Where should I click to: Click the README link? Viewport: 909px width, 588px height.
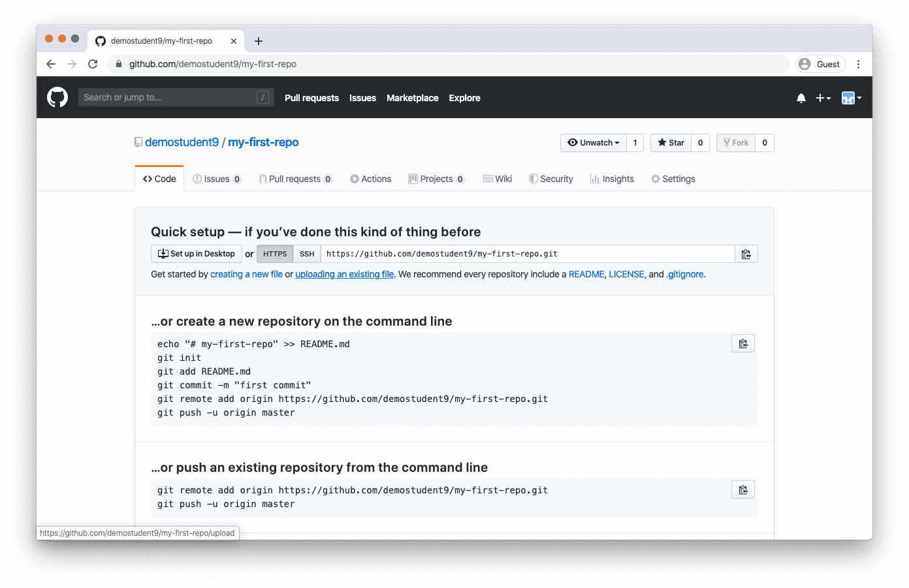pos(586,274)
